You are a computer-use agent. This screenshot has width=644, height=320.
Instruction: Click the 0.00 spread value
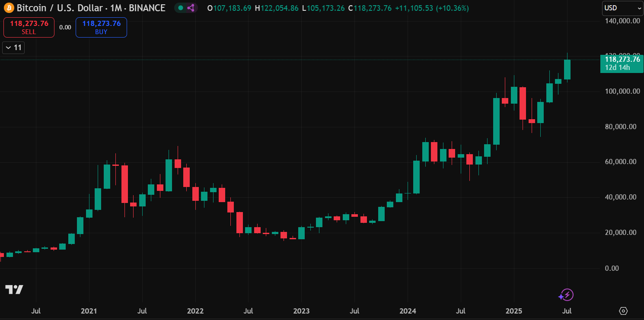tap(65, 27)
